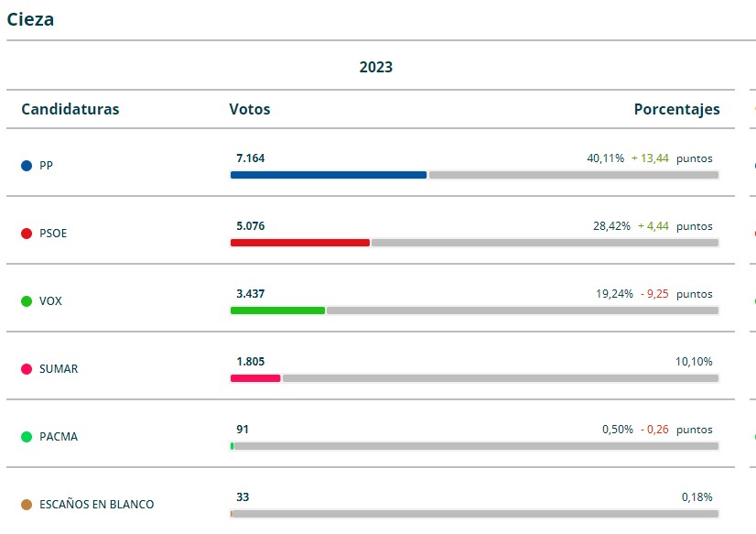Click the ESCAÑOS EN BLANCO label
This screenshot has width=756, height=534.
96,505
